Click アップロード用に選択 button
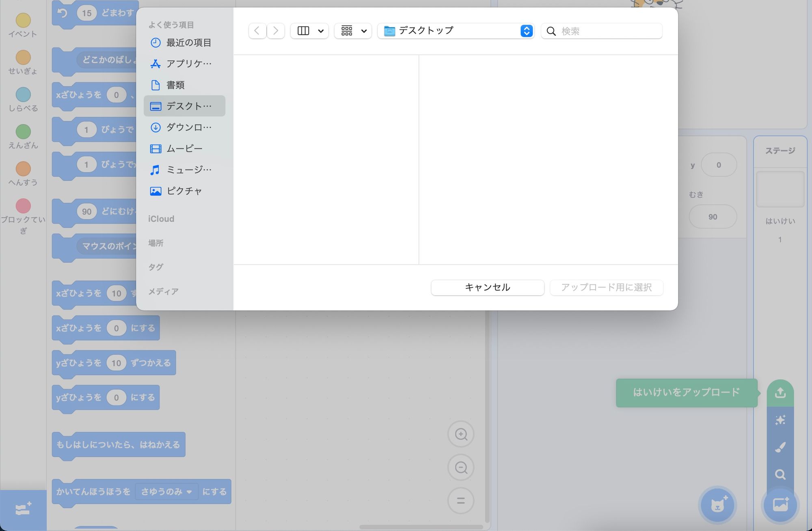The height and width of the screenshot is (531, 812). tap(606, 287)
